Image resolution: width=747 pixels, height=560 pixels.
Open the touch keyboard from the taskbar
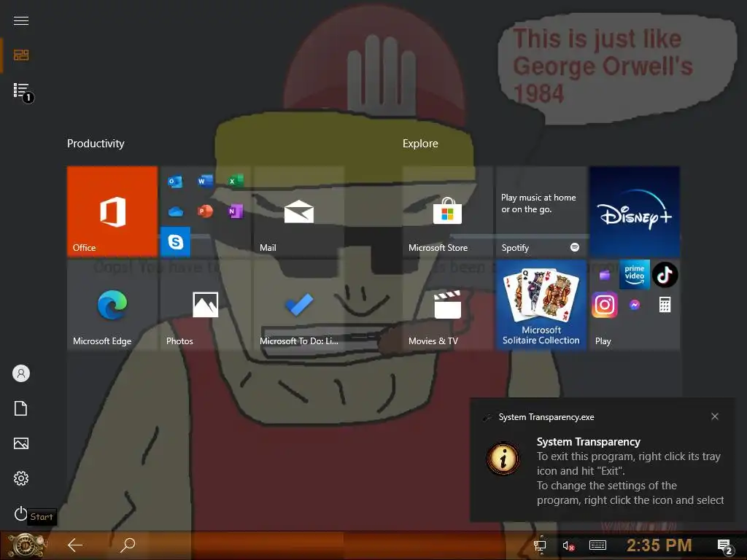(x=597, y=545)
